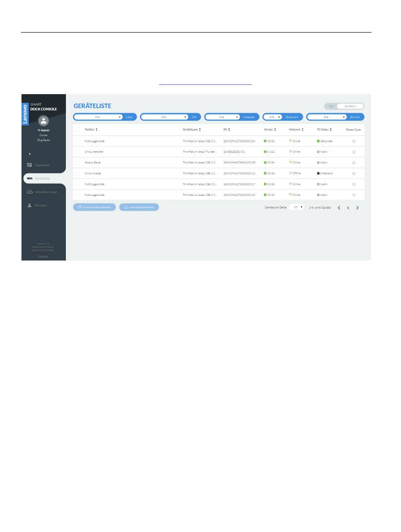Collapse the sidebar with the left arrow
This screenshot has height=532, width=401.
click(x=30, y=154)
